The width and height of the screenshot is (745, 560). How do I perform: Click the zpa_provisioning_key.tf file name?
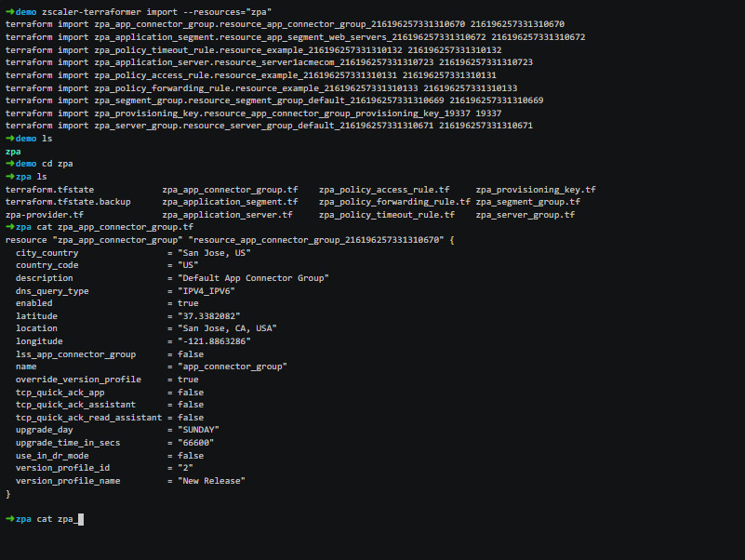pos(536,189)
